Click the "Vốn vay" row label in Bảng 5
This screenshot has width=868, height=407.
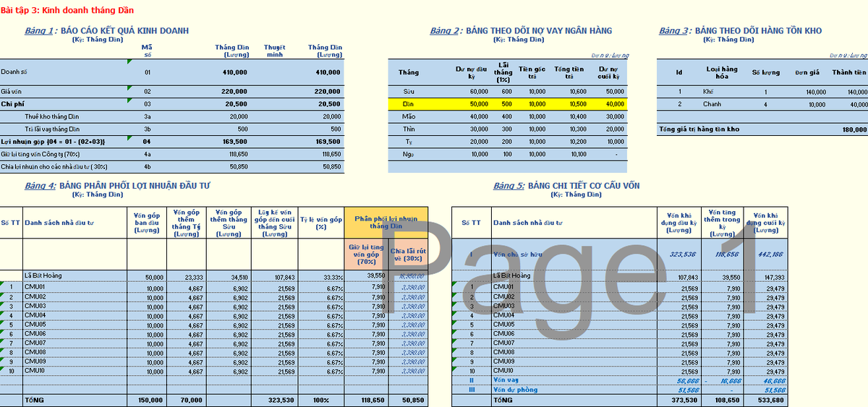[x=504, y=380]
